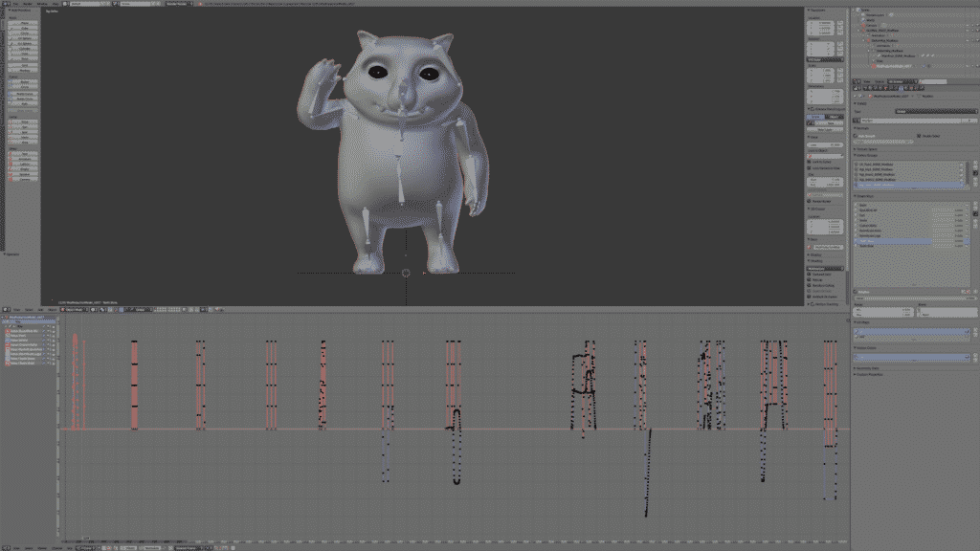This screenshot has width=980, height=551.
Task: Add an Armature object
Action: pos(24,159)
